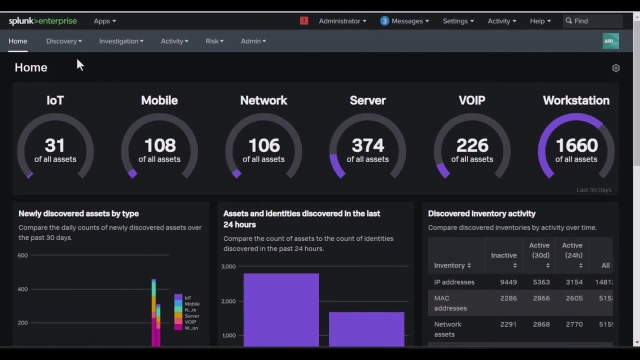Click the taller purple bar in chart
This screenshot has width=640, height=360.
281,310
